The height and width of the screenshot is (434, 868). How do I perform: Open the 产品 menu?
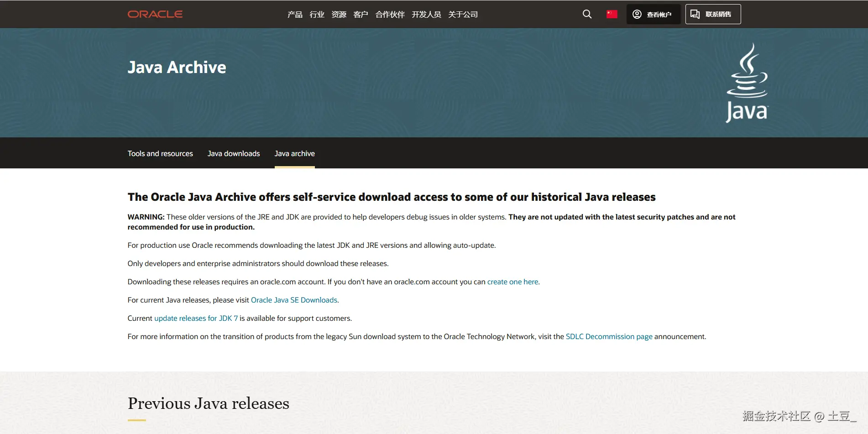tap(295, 15)
